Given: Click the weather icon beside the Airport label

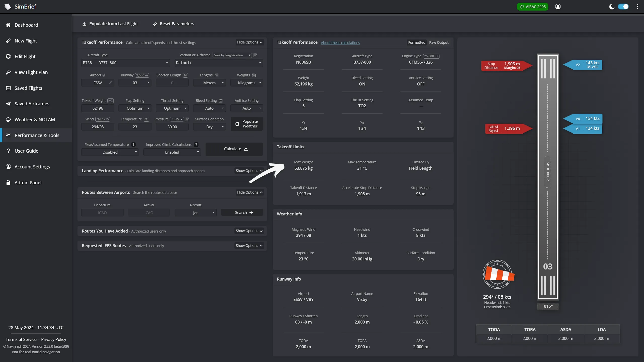Looking at the screenshot, I should point(104,75).
